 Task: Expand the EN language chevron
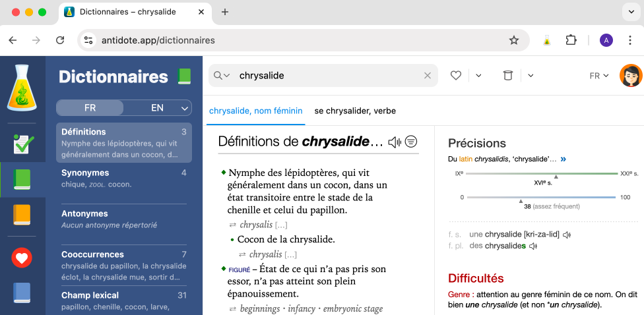184,108
